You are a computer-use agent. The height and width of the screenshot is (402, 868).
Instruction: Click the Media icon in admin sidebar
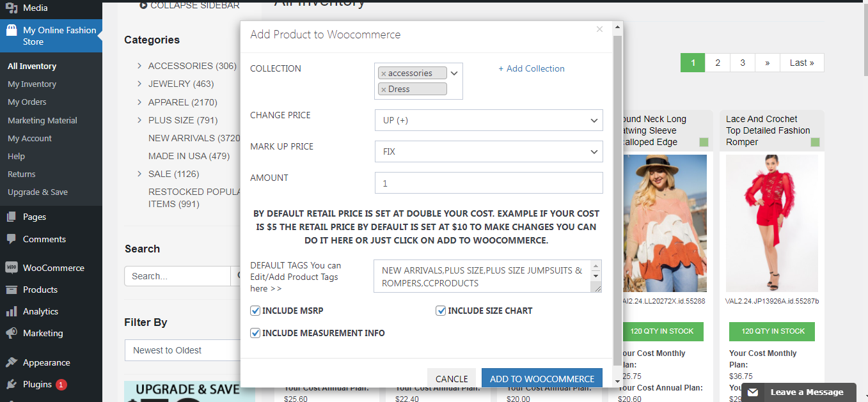11,8
